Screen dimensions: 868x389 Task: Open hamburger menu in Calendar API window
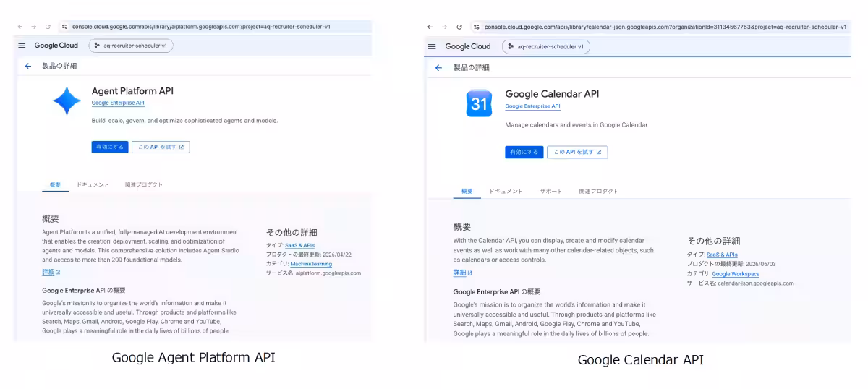coord(432,46)
